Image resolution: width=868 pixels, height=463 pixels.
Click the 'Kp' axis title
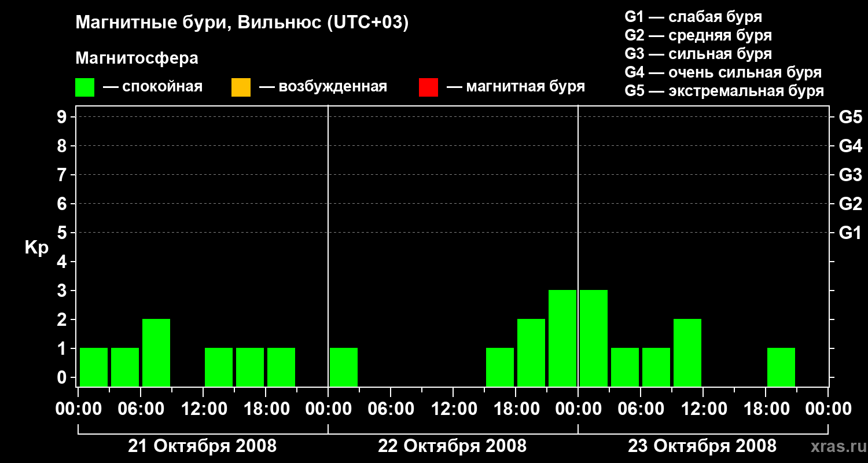(x=36, y=248)
